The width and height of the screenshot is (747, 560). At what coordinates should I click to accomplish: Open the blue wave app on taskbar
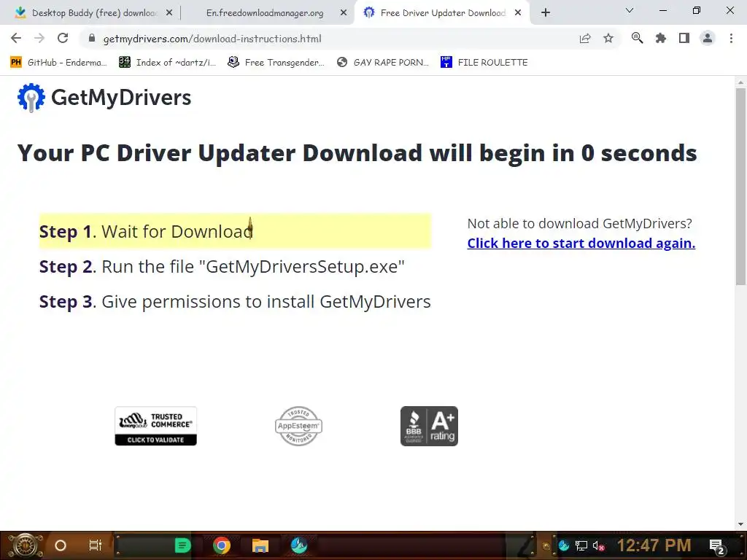coord(299,545)
